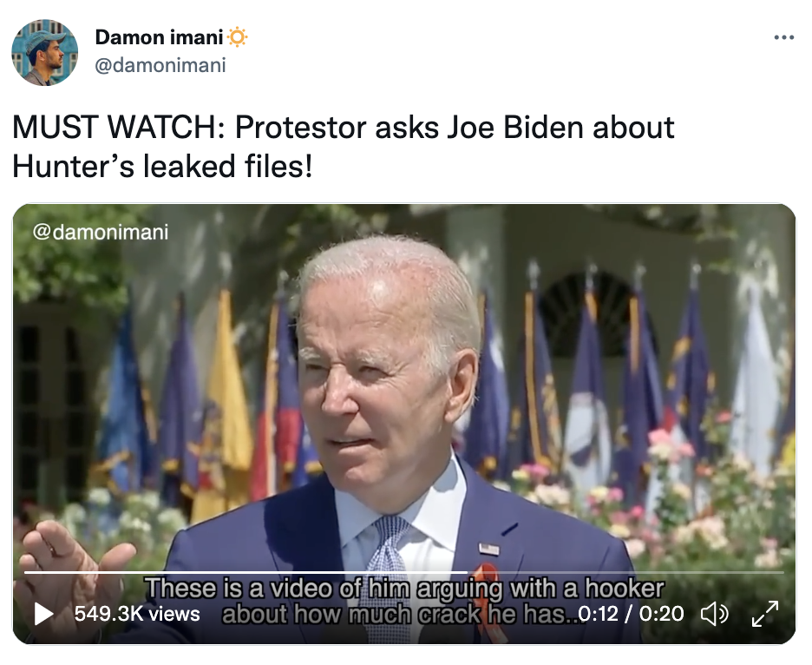
Task: Open the three-dot more options menu
Action: pyautogui.click(x=783, y=37)
